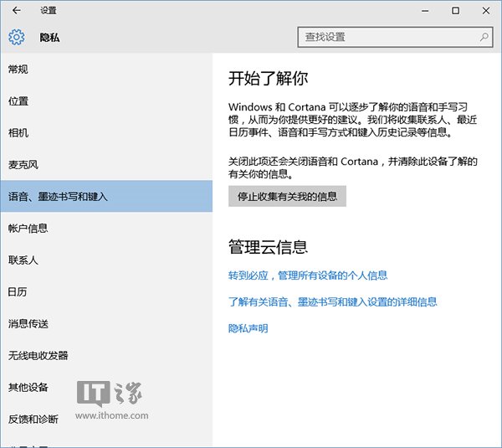Go to 麦克风 settings page
This screenshot has width=502, height=448.
[23, 165]
